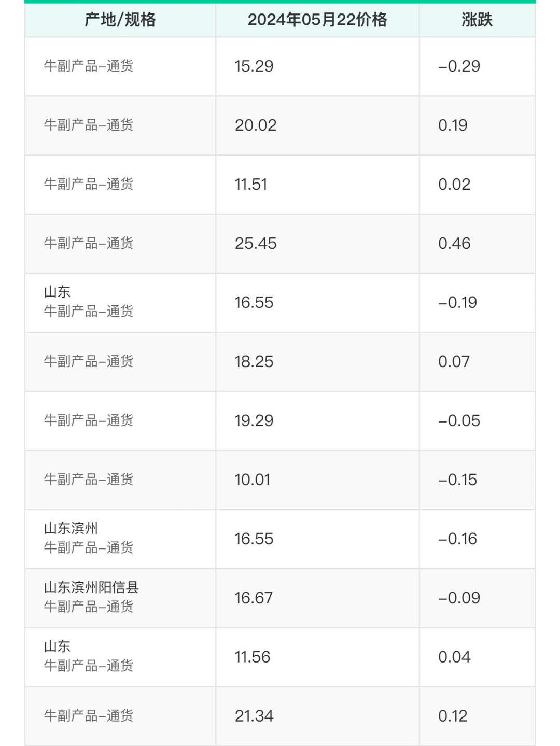Click the price 19.29
The height and width of the screenshot is (746, 560).
254,421
